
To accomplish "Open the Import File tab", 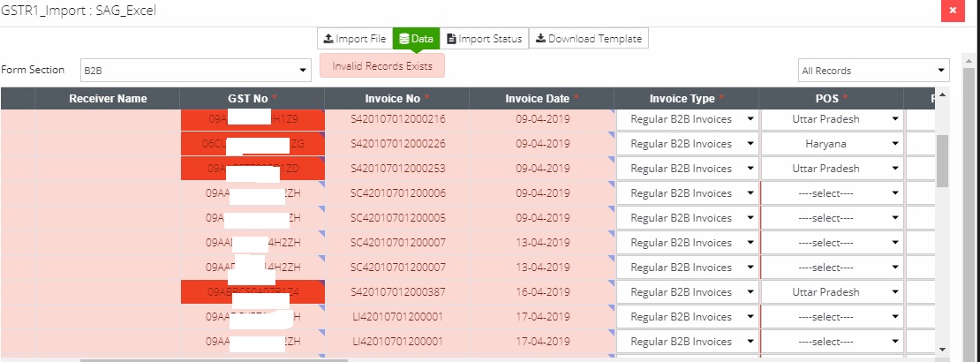I will (x=355, y=39).
